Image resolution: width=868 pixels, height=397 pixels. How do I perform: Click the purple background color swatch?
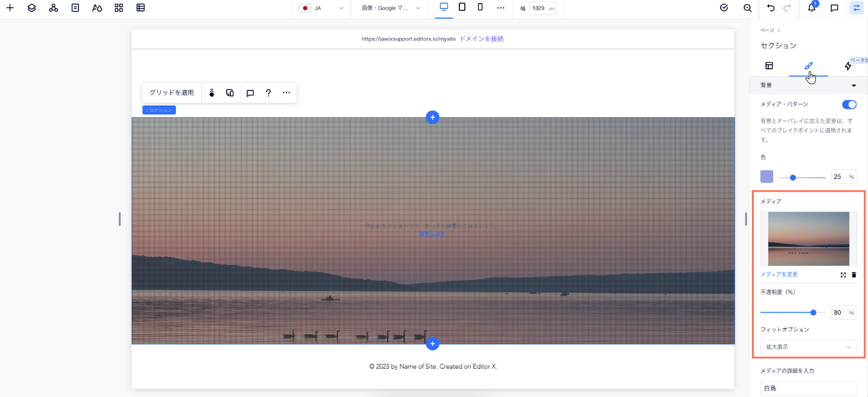coord(766,176)
